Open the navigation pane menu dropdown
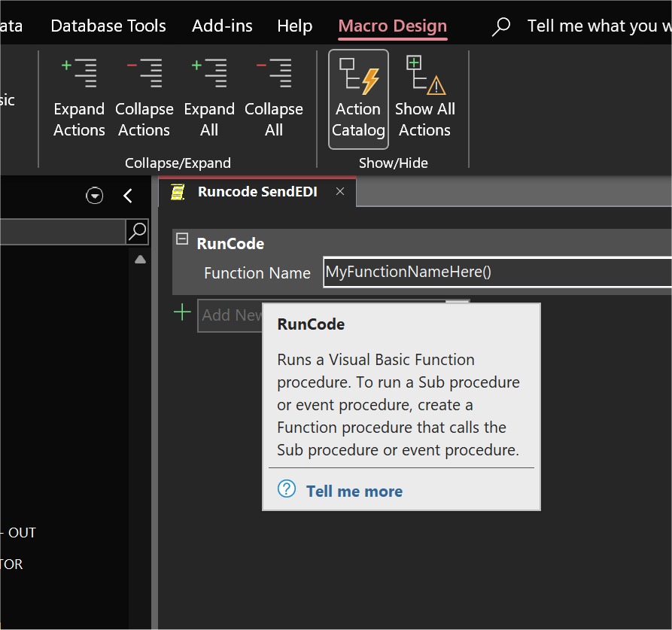 pos(94,196)
